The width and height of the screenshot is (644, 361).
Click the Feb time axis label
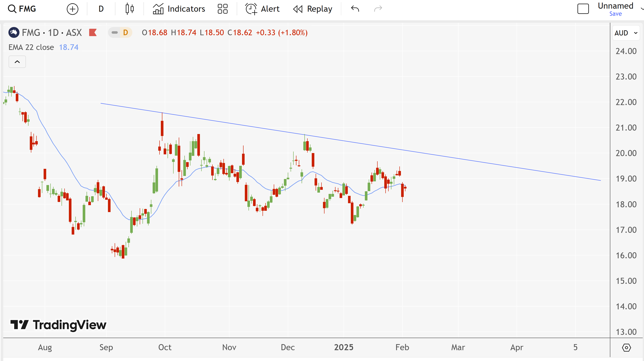(402, 347)
